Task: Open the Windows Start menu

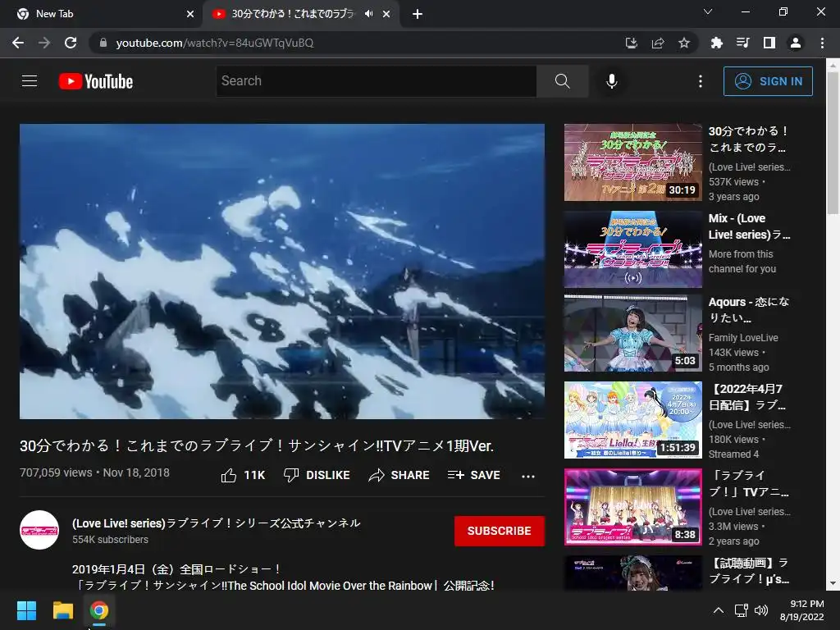Action: coord(26,610)
